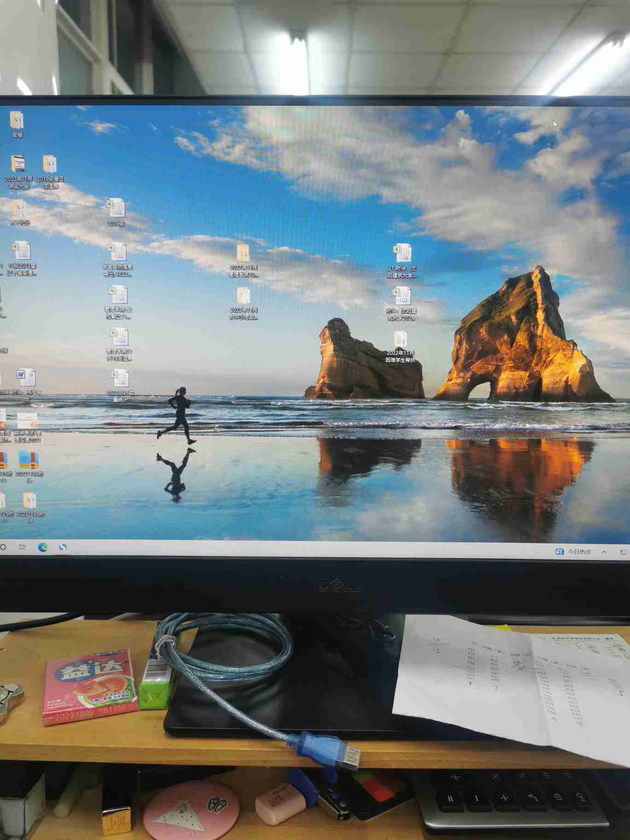This screenshot has height=840, width=630.
Task: Open Microsoft Edge from the taskbar
Action: click(x=43, y=547)
